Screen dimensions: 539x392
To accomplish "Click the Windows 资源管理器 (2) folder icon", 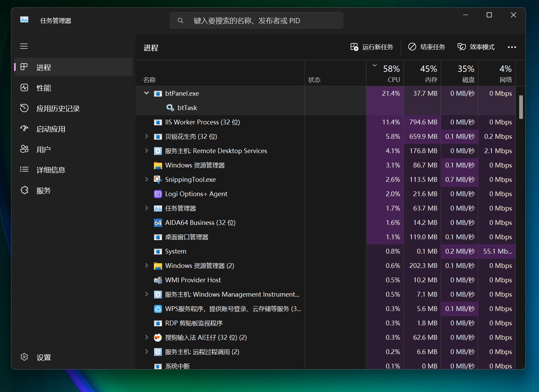I will (158, 266).
